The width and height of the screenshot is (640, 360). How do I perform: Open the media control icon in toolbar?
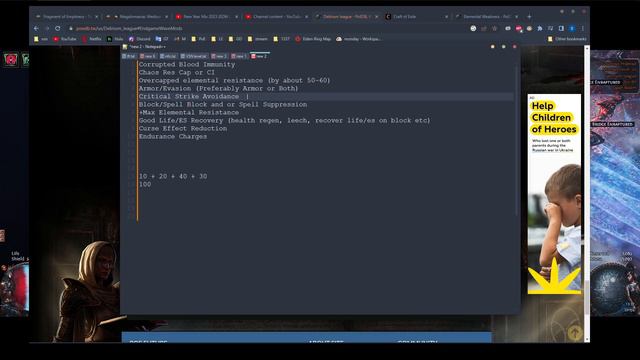[551, 29]
